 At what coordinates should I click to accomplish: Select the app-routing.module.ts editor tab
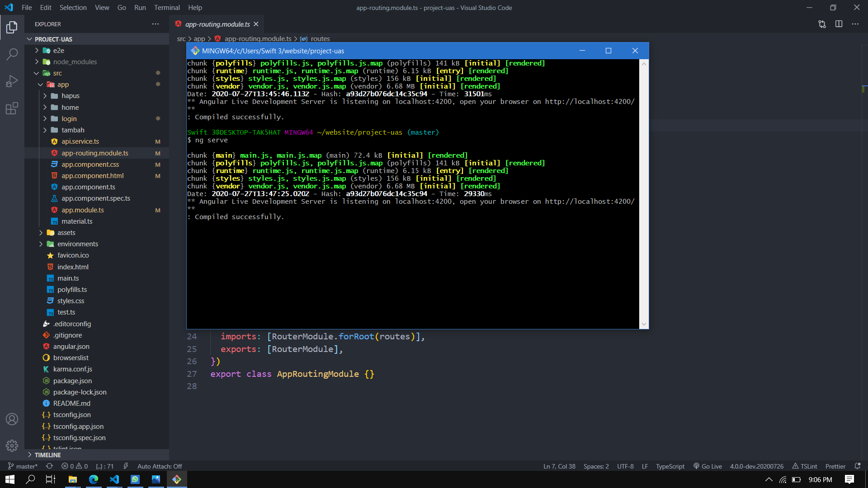click(x=217, y=24)
